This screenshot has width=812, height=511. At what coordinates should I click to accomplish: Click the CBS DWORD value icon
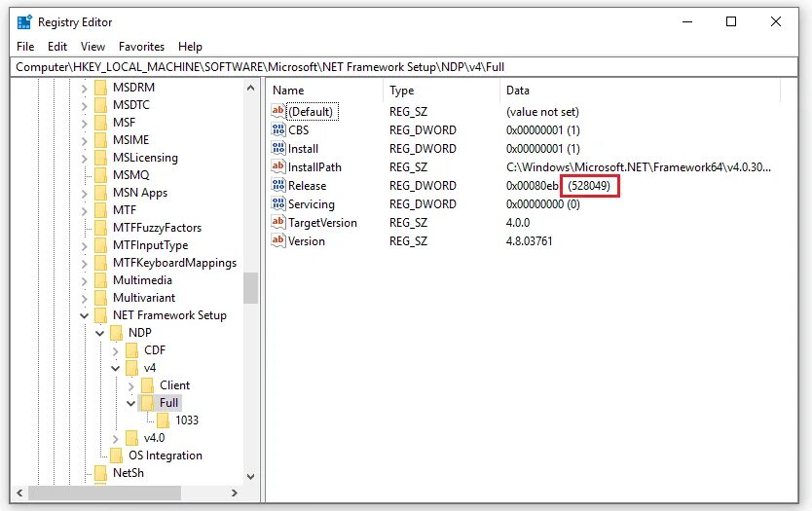(x=278, y=130)
